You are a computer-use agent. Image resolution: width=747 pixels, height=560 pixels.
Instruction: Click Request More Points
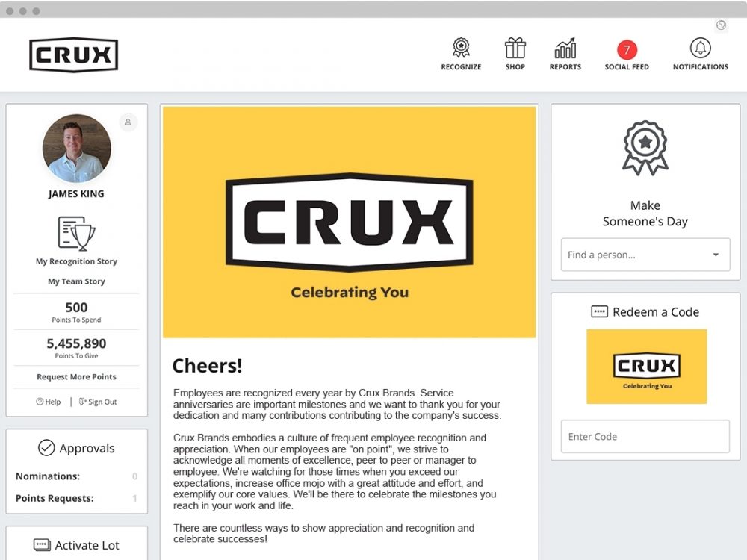76,376
